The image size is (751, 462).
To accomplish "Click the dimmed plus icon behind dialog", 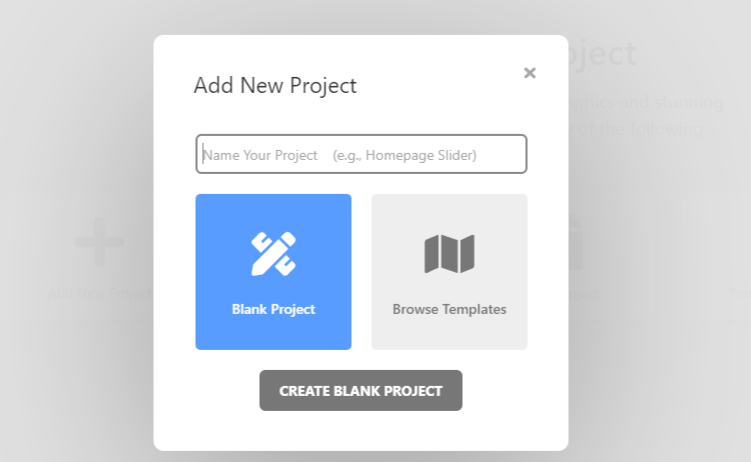I will (x=100, y=242).
